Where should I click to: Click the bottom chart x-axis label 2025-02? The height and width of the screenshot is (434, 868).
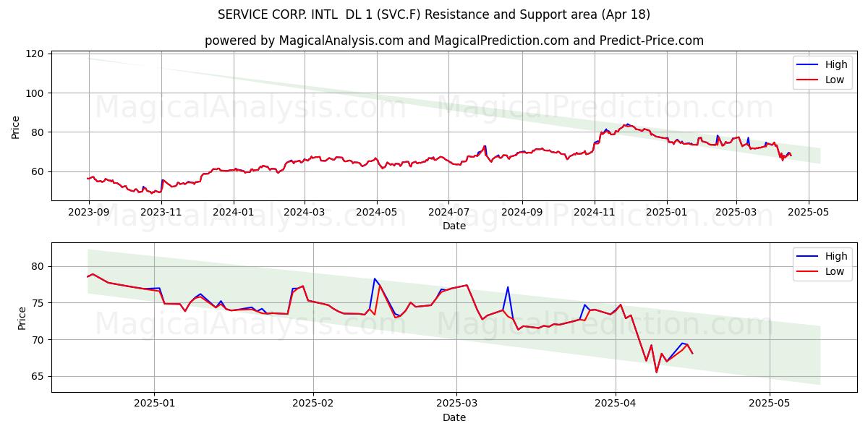(x=313, y=405)
